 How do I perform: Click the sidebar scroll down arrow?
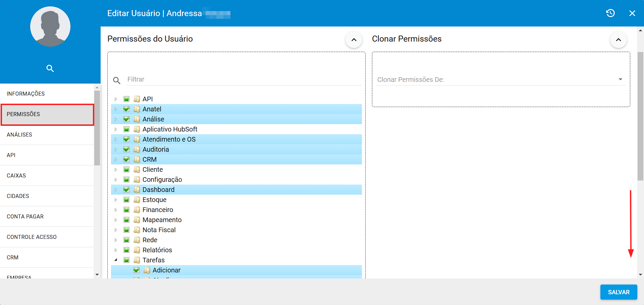tap(97, 275)
